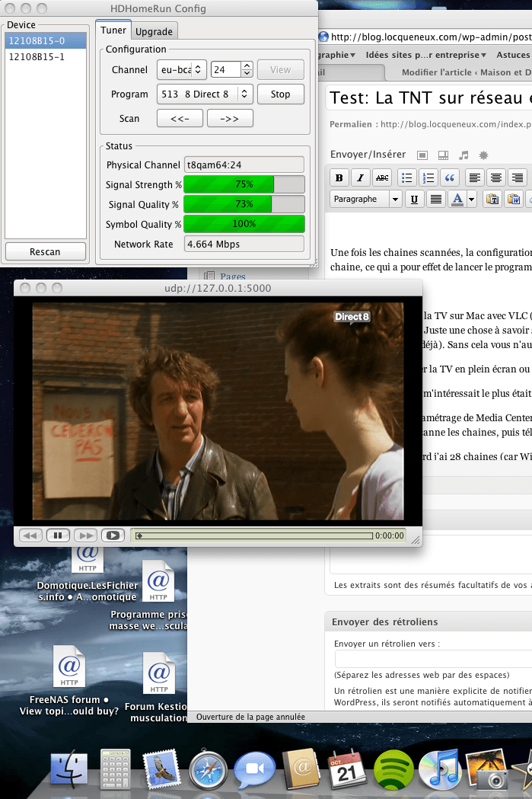Click the add audio music note icon
The width and height of the screenshot is (532, 799).
tap(464, 155)
